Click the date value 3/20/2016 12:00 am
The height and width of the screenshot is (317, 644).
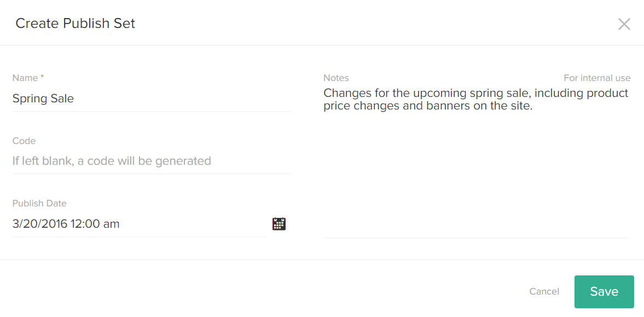[66, 223]
